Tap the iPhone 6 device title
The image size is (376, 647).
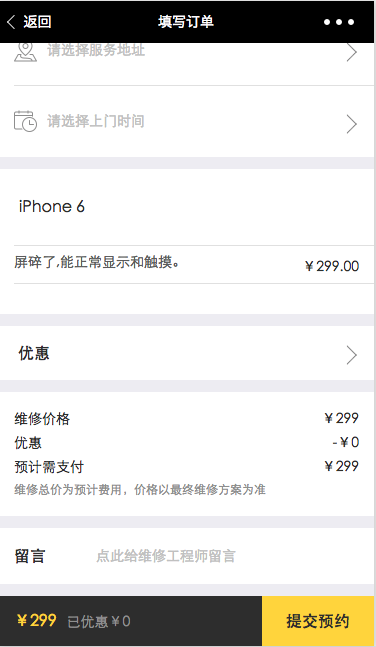coord(52,206)
